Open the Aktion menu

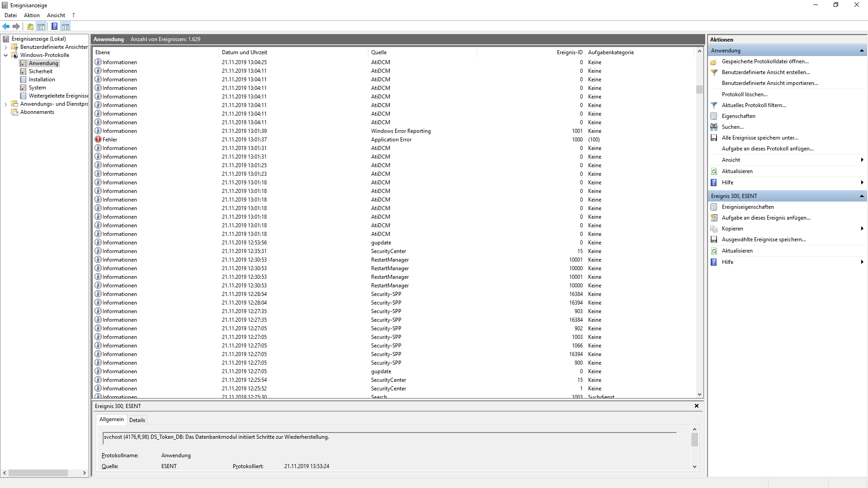[32, 15]
